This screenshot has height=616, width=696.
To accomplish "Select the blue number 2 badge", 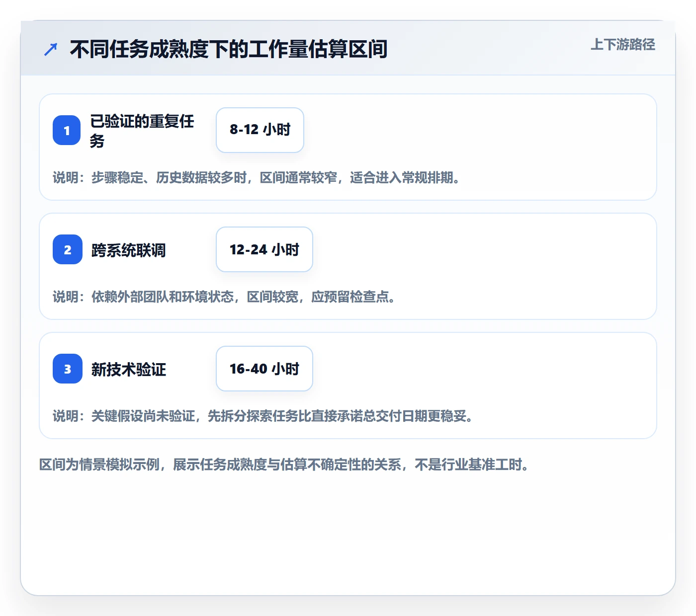I will click(68, 249).
